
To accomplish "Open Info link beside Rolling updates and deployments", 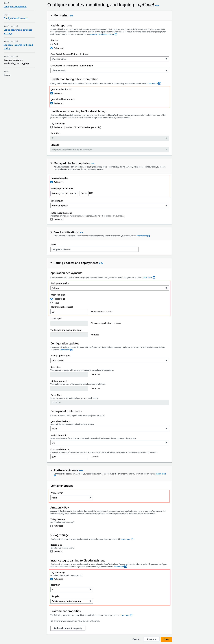I will [101, 263].
